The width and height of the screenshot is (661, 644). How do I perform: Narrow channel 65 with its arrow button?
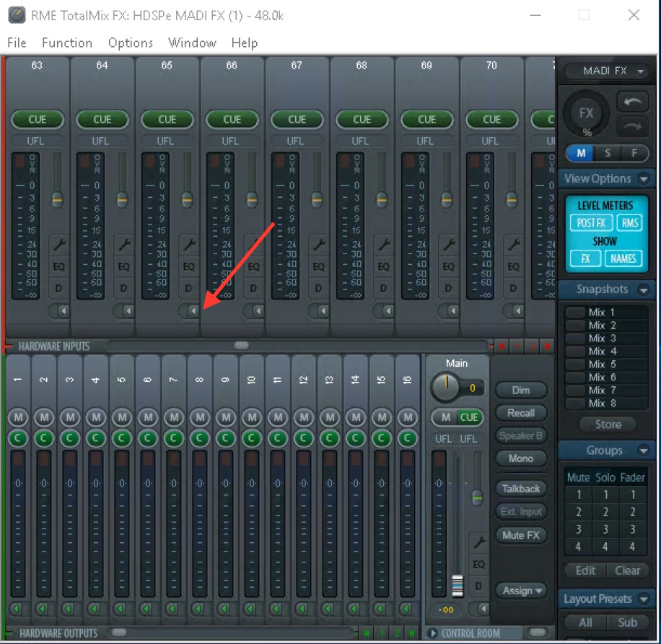[189, 311]
